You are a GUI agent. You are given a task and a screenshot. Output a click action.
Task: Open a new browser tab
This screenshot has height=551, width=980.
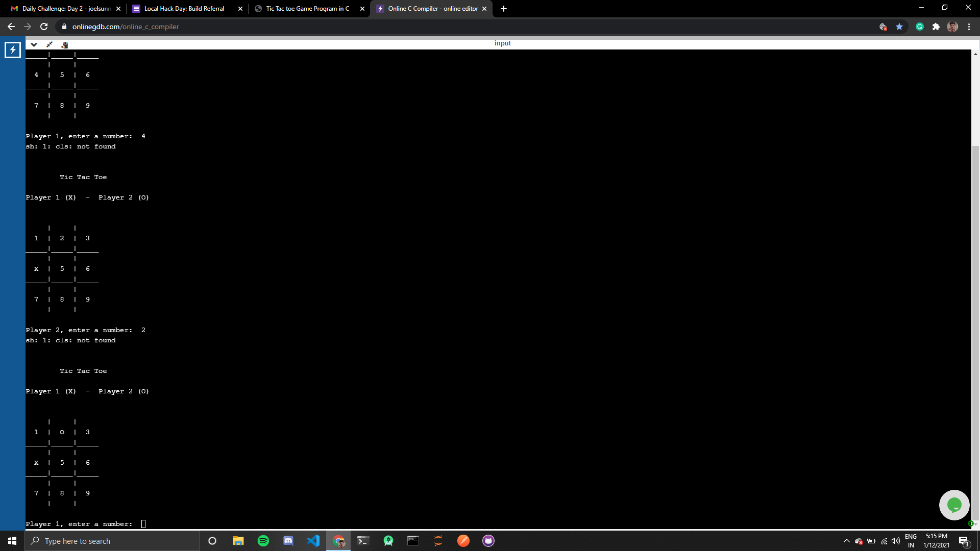pos(504,9)
